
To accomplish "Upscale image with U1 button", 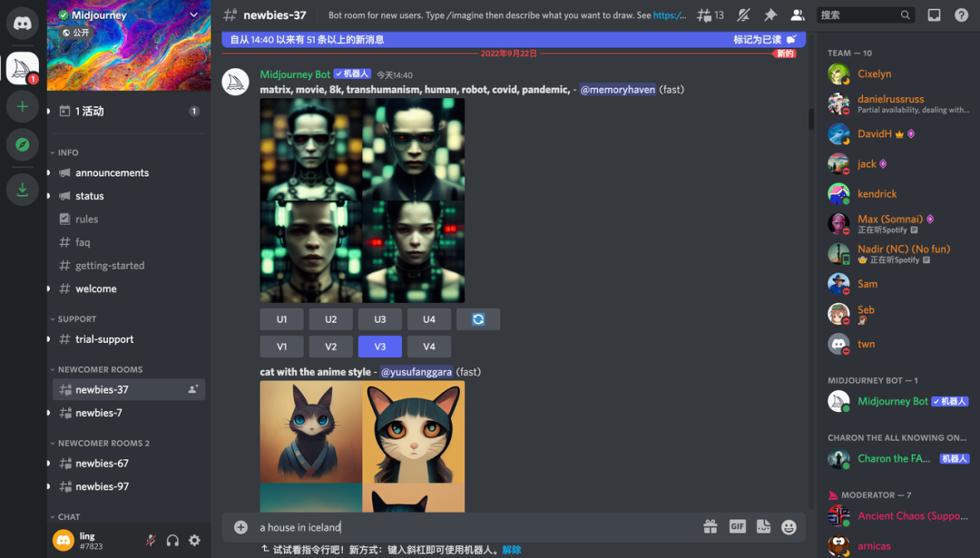I will point(282,319).
